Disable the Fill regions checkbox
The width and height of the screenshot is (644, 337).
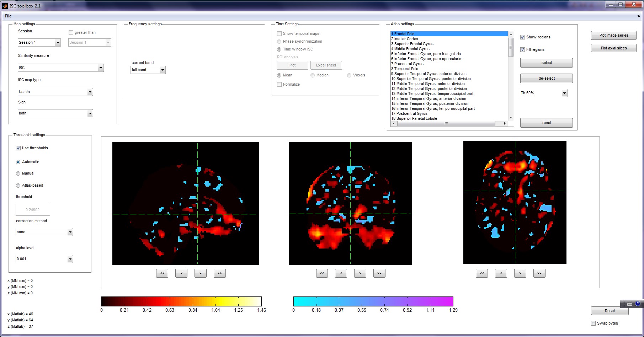pyautogui.click(x=523, y=50)
